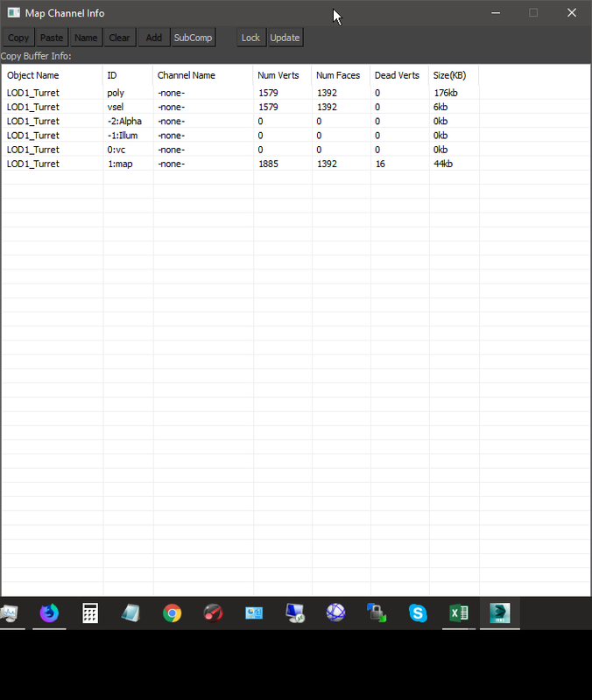Image resolution: width=592 pixels, height=700 pixels.
Task: Open the performance monitor icon in taskbar
Action: pyautogui.click(x=9, y=613)
